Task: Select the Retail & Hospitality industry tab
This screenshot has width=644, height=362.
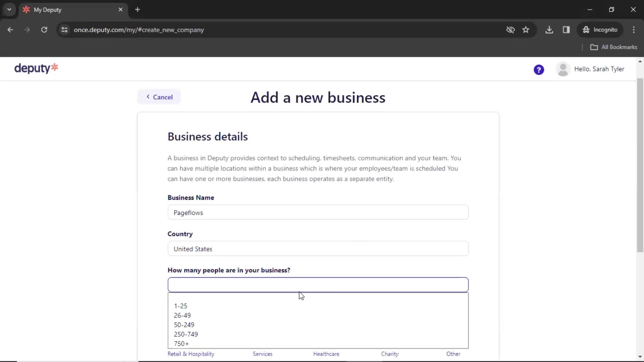Action: tap(191, 354)
